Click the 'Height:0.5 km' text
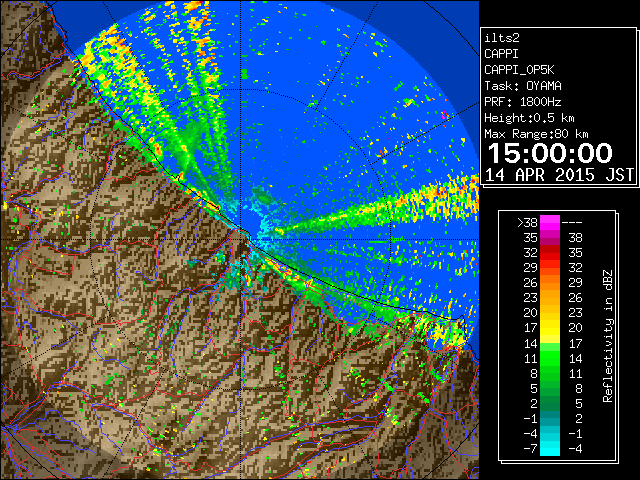Viewport: 640px width, 480px height. click(529, 118)
